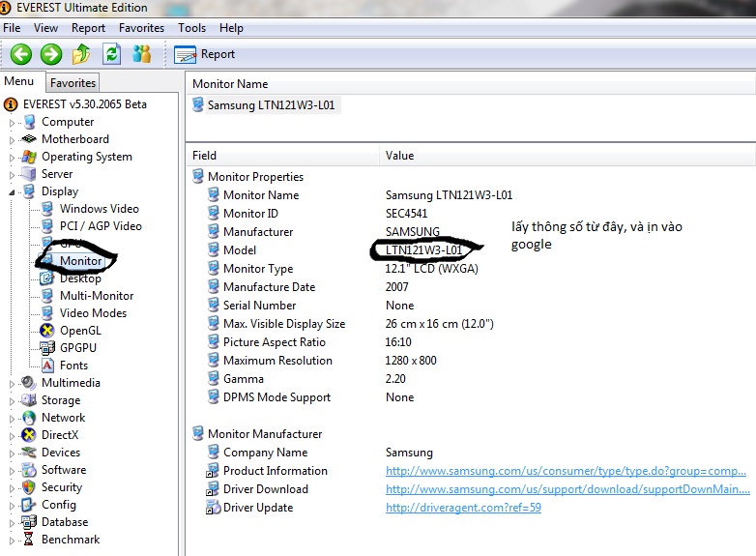This screenshot has width=756, height=556.
Task: Click the green Forward arrow toolbar icon
Action: coord(51,54)
